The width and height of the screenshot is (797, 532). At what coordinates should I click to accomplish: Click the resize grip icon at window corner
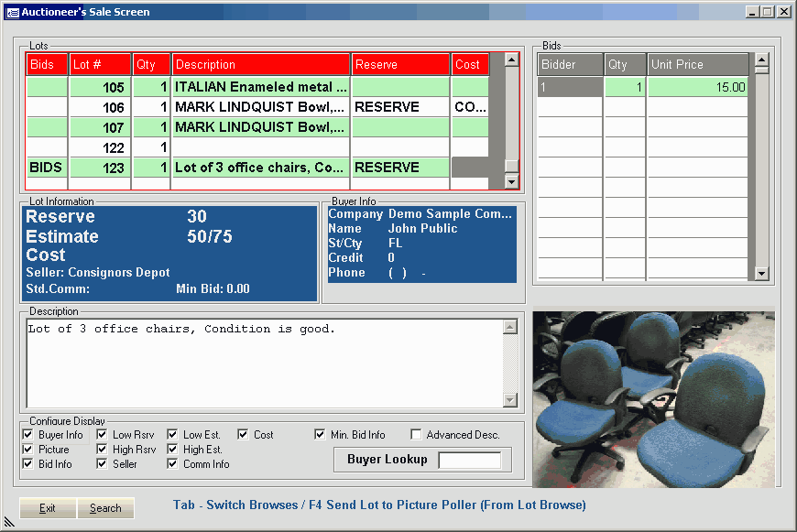tap(10, 522)
